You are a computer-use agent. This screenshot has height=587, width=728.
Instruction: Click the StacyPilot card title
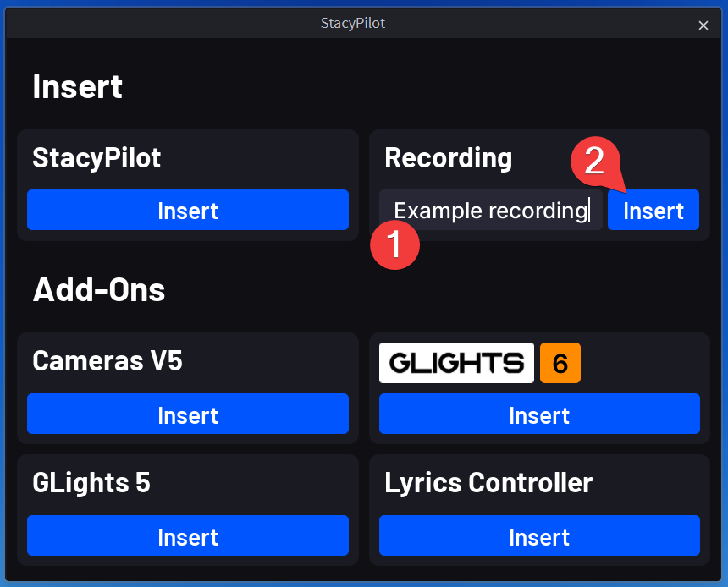pos(97,158)
